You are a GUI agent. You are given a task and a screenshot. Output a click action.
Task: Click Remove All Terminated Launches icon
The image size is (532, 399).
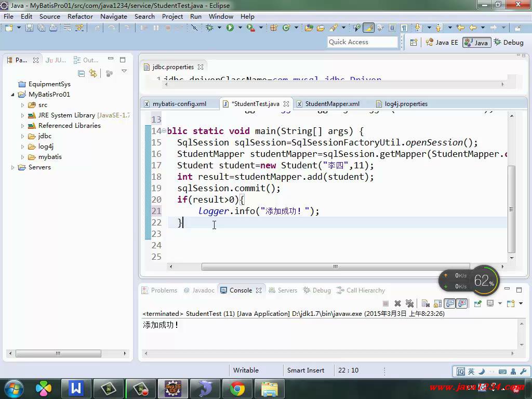[x=410, y=303]
